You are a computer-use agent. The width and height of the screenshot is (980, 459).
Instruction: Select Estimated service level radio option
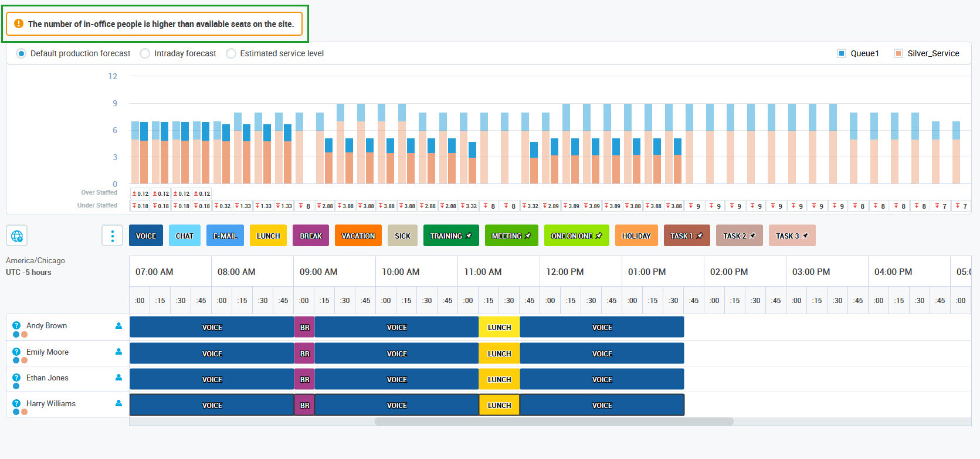click(x=231, y=53)
